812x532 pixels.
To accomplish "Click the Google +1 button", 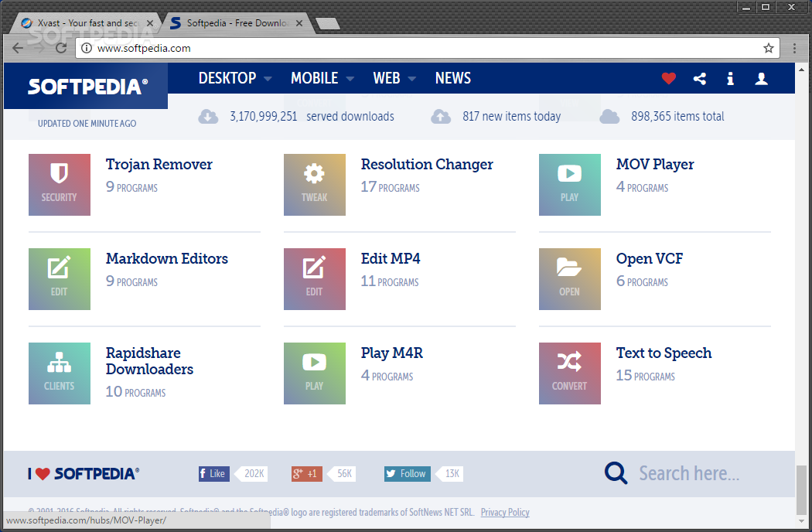I will tap(306, 473).
